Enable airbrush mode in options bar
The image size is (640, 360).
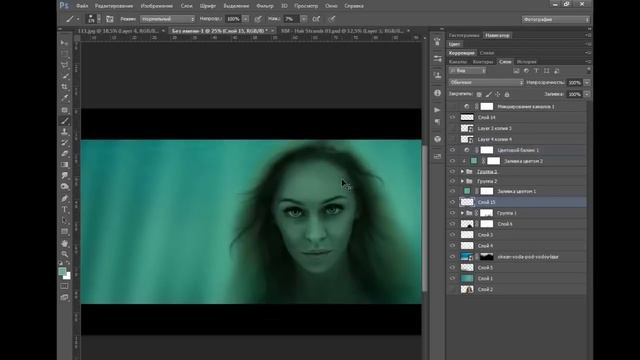[x=316, y=19]
